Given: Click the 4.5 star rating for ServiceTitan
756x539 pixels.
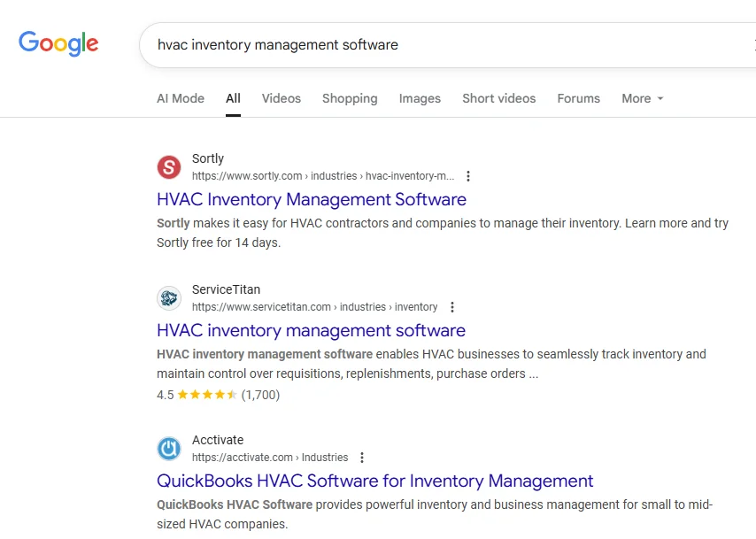Looking at the screenshot, I should pyautogui.click(x=218, y=395).
